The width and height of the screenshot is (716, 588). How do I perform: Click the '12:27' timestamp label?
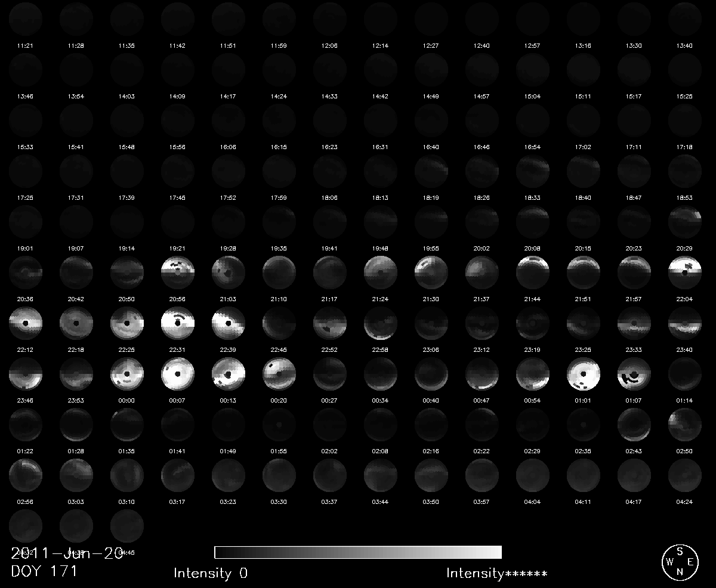click(431, 46)
